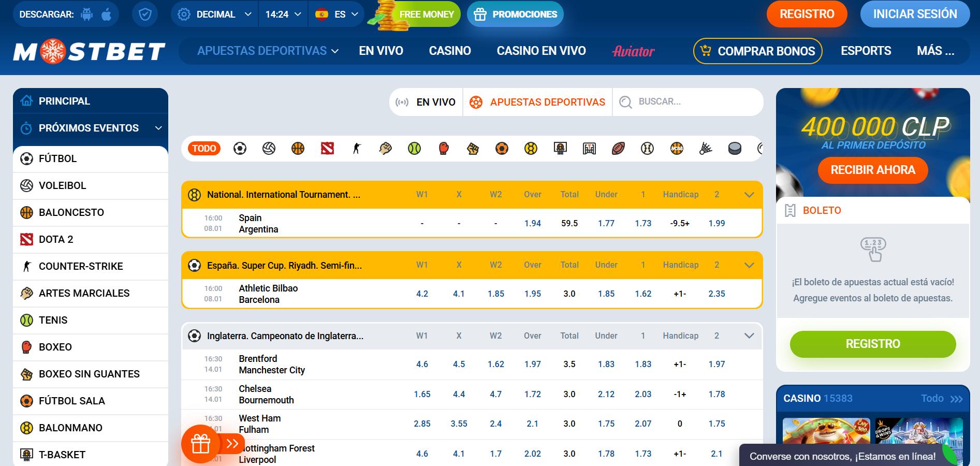Click the orange REGISTRO button in header

pyautogui.click(x=807, y=14)
